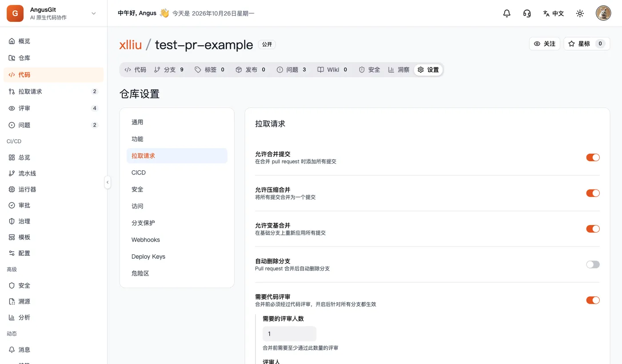The height and width of the screenshot is (364, 622).
Task: Open 概览 in the sidebar
Action: (x=53, y=41)
